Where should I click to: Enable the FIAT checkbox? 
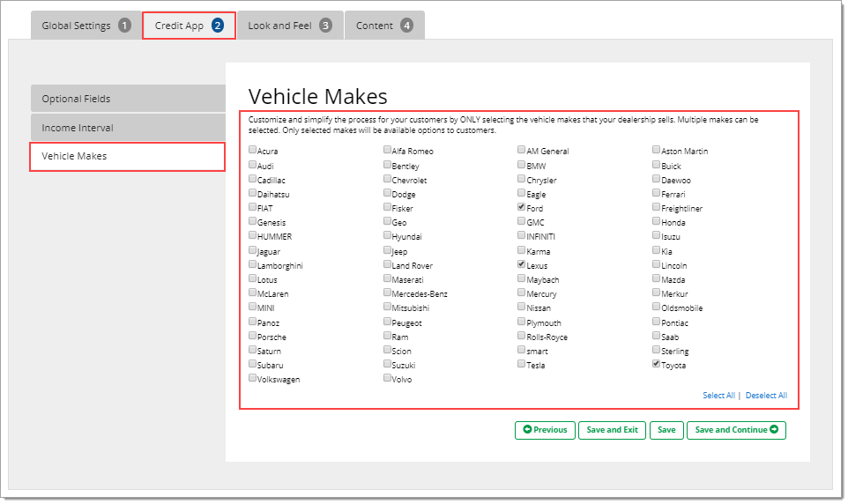tap(253, 206)
